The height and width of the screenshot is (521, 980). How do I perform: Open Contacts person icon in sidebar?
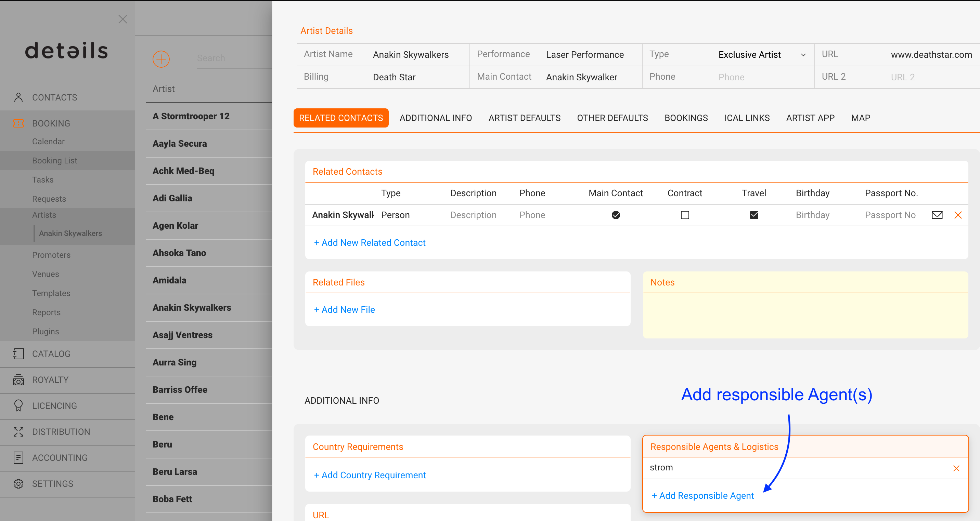18,97
